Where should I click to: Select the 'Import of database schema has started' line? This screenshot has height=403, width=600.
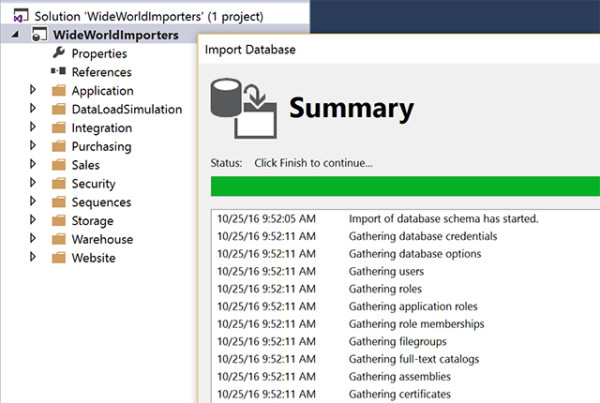[x=443, y=218]
